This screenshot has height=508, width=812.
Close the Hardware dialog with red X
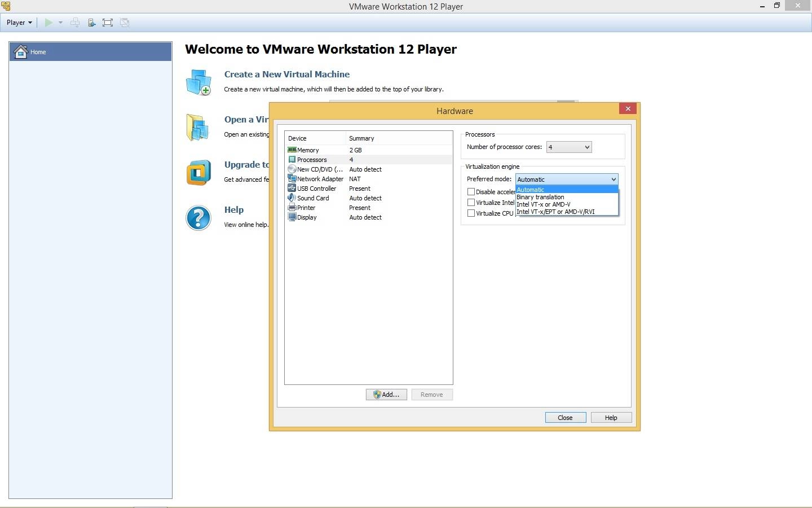tap(628, 108)
